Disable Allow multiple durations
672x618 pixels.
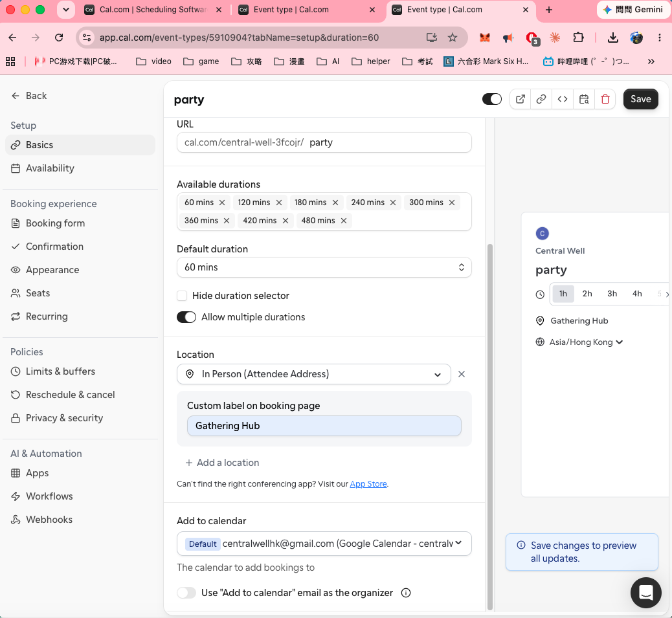(x=186, y=317)
